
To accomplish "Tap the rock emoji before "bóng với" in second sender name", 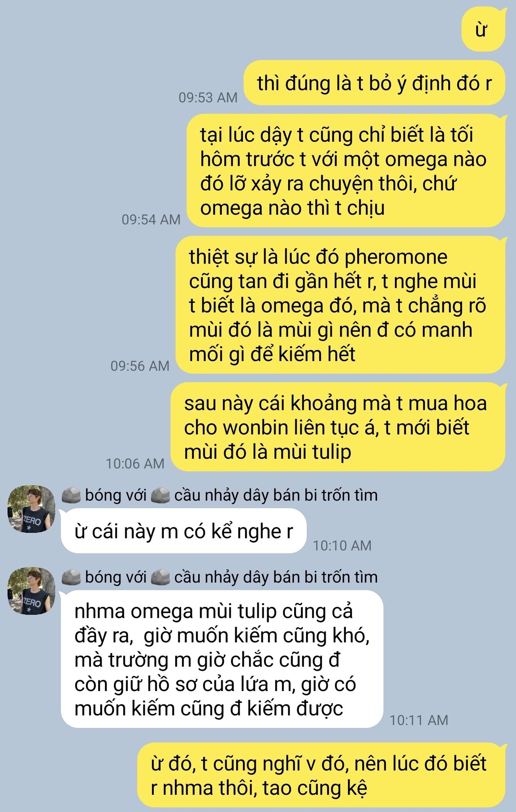I will 71,577.
